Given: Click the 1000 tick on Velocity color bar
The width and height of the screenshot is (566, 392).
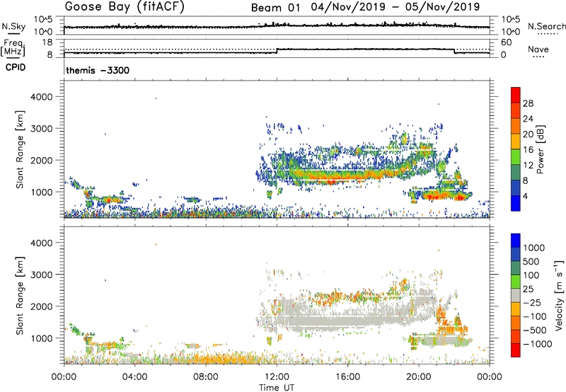Looking at the screenshot, I should 534,248.
